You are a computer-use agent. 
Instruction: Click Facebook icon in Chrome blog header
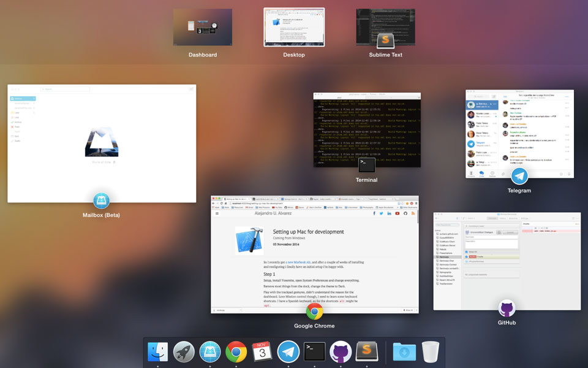374,213
